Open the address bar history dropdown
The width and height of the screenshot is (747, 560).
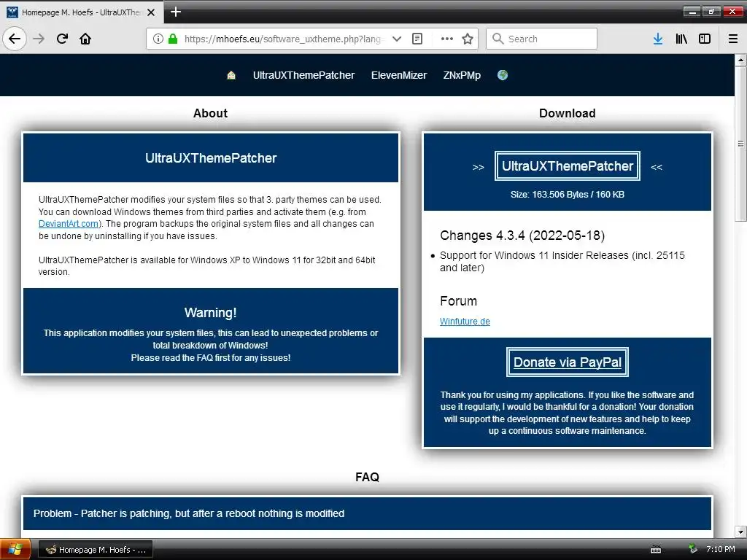pyautogui.click(x=396, y=39)
